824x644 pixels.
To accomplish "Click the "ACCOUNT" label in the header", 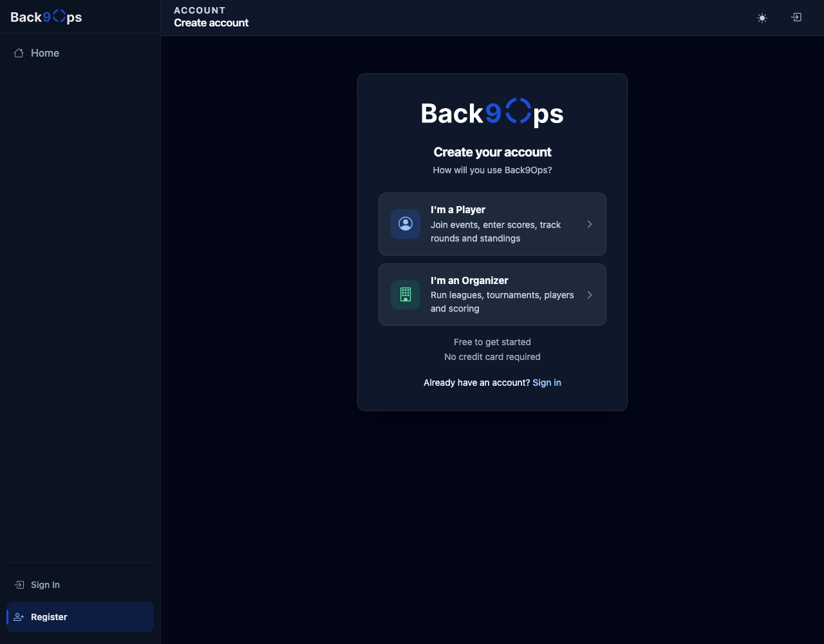I will pos(200,10).
